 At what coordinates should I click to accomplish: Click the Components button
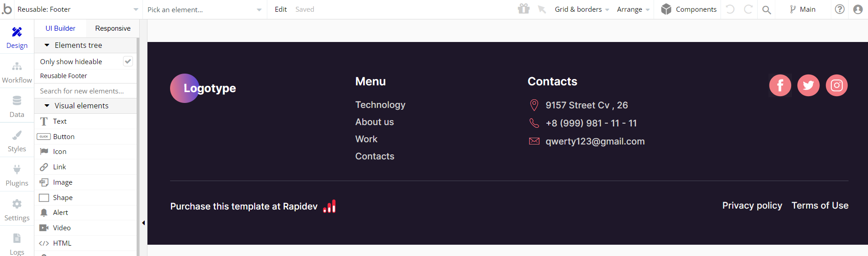[x=688, y=9]
